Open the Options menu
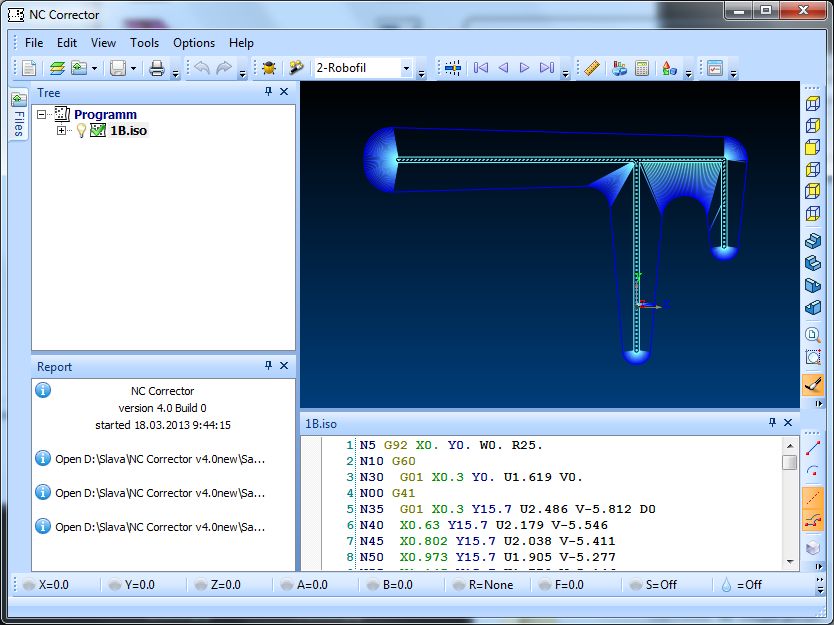834x625 pixels. click(x=194, y=43)
